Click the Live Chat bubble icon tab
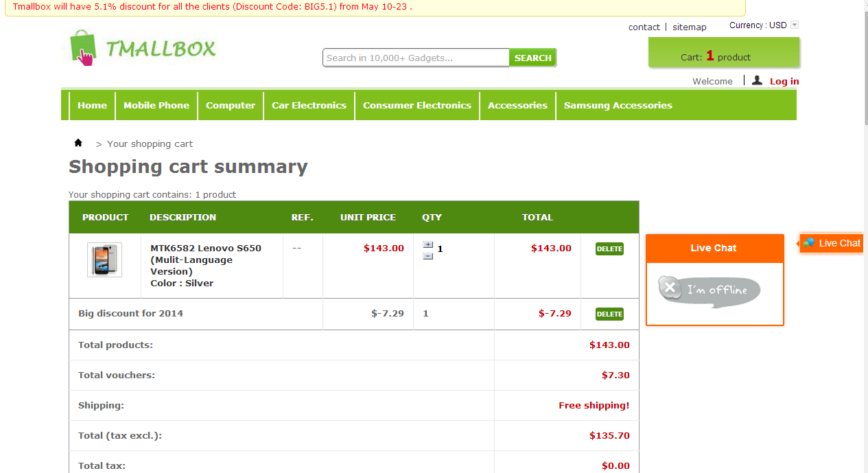 [x=832, y=243]
